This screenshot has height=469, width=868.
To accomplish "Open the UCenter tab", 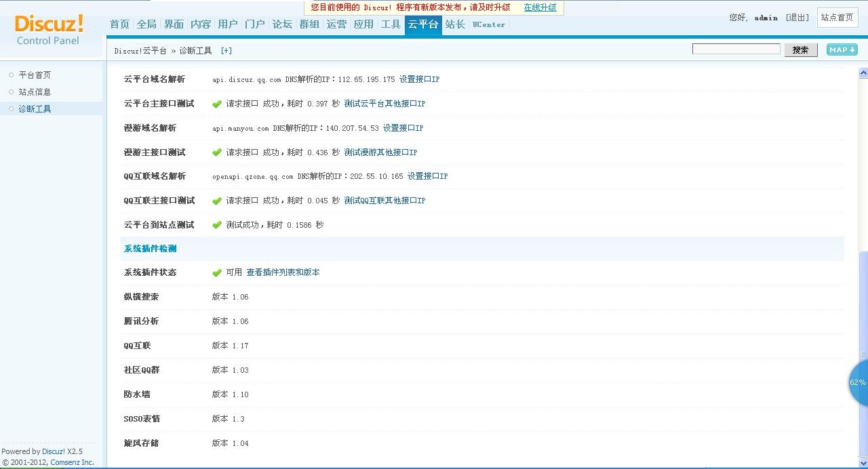I will click(488, 24).
